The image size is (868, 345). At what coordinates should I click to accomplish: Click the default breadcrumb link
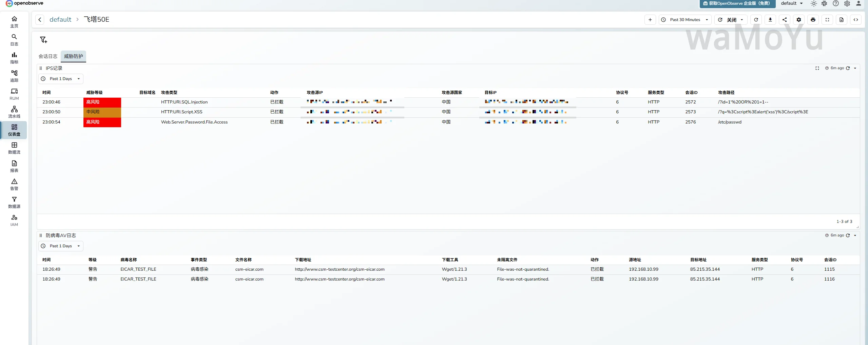pos(60,20)
